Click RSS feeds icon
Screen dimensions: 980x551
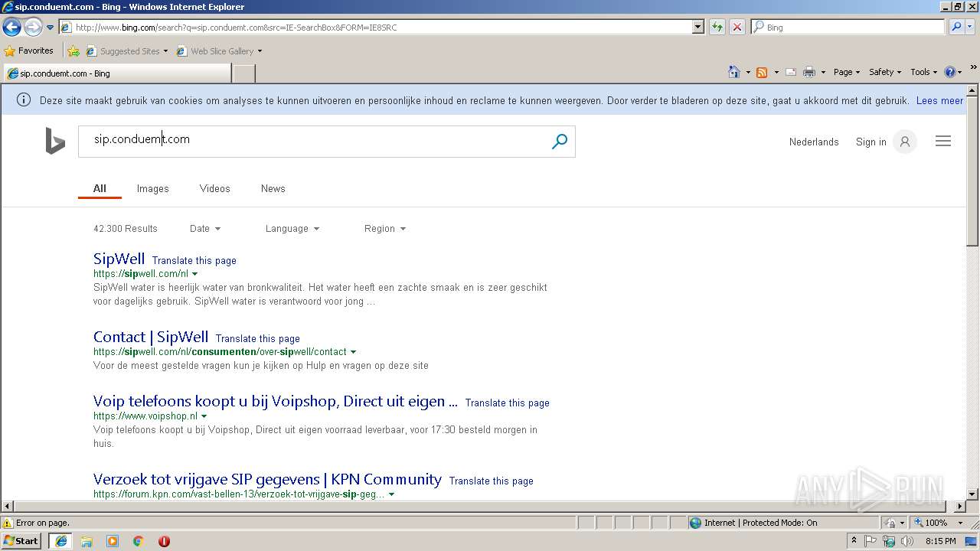coord(762,72)
